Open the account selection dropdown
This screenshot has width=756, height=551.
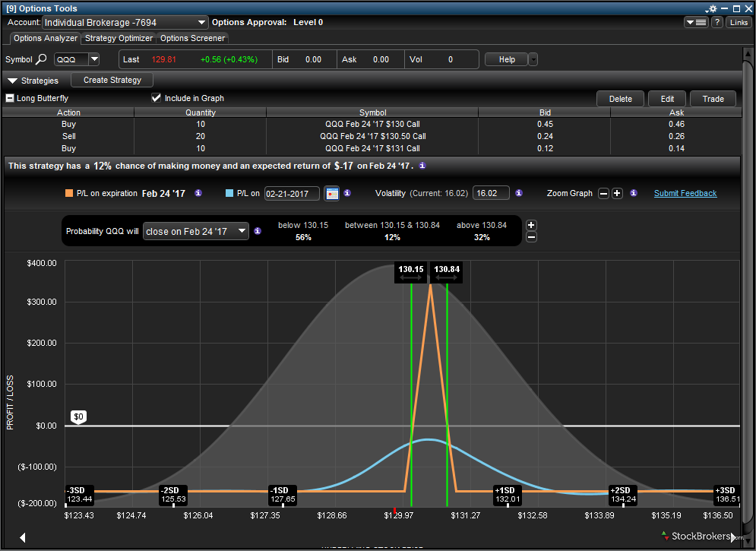pyautogui.click(x=125, y=22)
